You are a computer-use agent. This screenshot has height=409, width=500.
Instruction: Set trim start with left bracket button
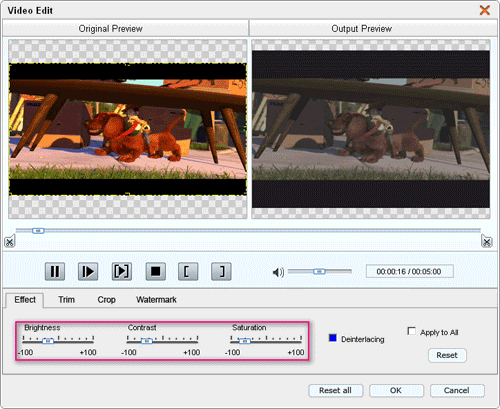188,271
